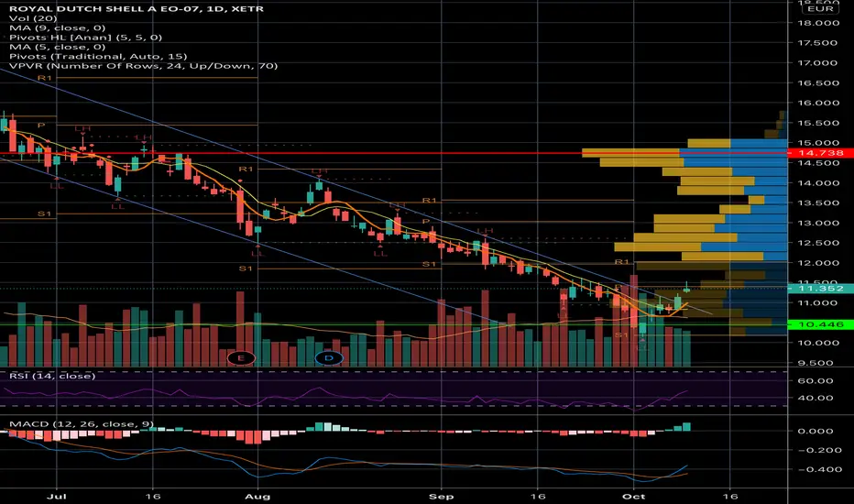The height and width of the screenshot is (504, 854).
Task: Select the Vol (20) indicator legend
Action: coord(33,18)
